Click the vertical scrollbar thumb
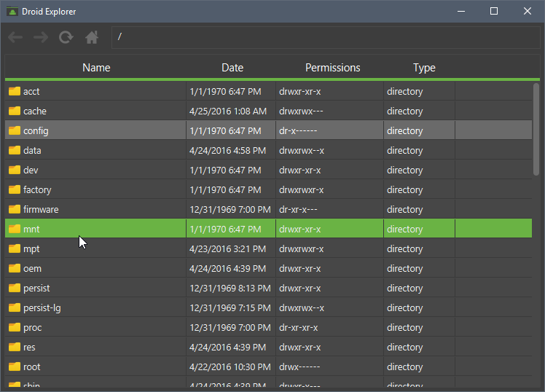The width and height of the screenshot is (545, 392). click(536, 129)
